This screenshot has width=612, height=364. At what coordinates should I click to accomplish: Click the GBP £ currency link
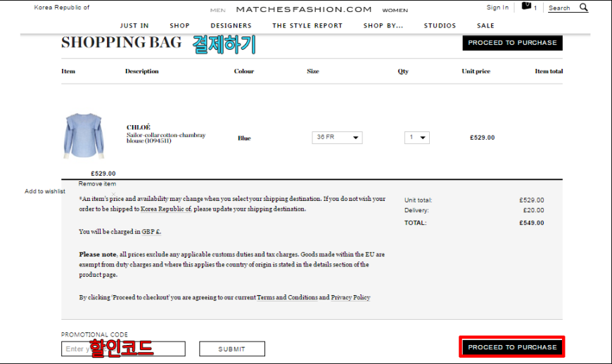151,231
